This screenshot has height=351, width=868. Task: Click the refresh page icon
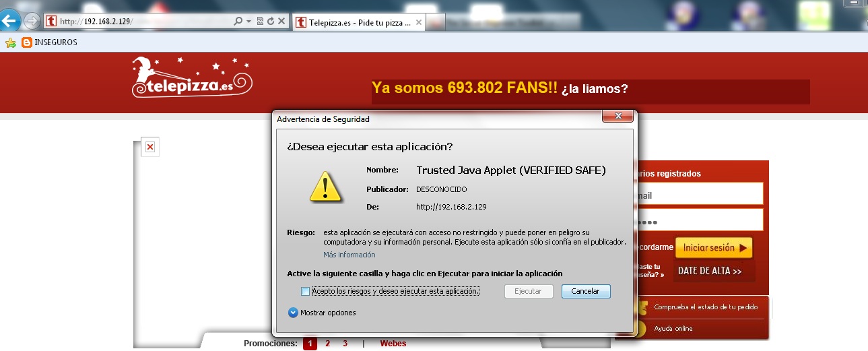point(270,22)
